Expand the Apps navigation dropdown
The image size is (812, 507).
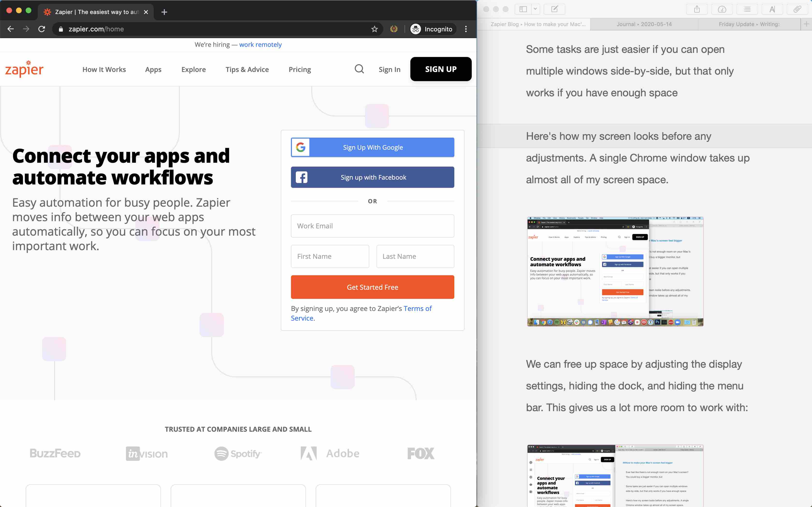(x=153, y=69)
